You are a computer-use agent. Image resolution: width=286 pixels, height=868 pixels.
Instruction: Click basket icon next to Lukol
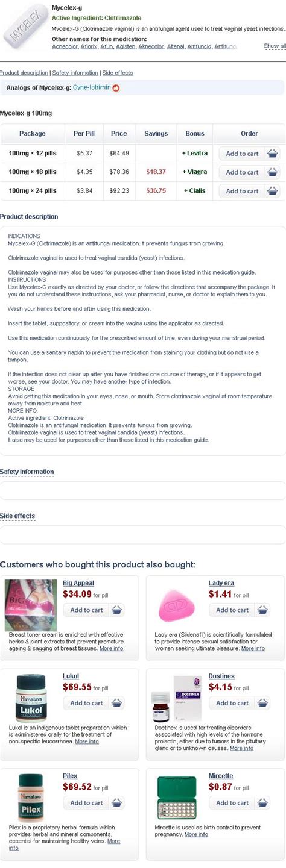117,703
